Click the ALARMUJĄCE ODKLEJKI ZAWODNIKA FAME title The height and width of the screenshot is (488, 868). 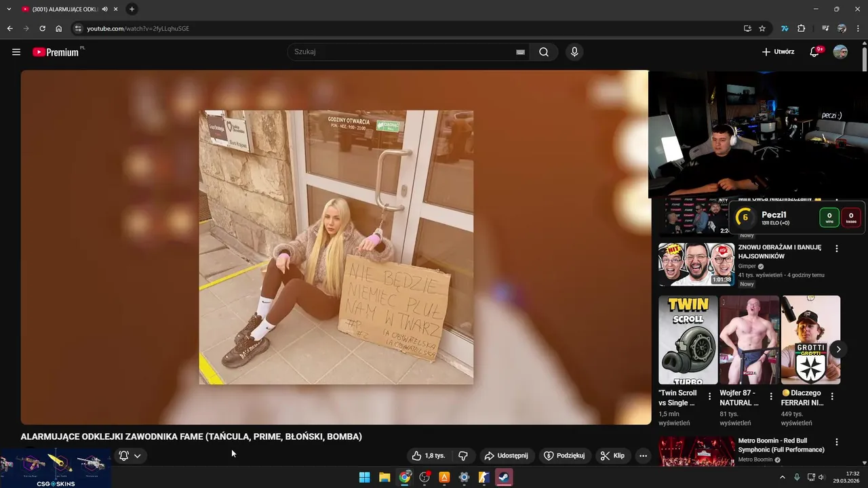191,436
